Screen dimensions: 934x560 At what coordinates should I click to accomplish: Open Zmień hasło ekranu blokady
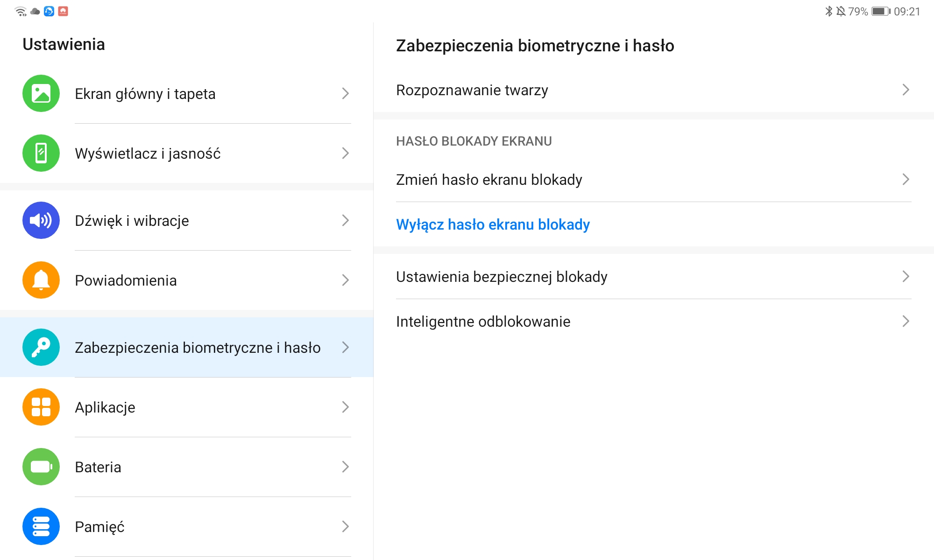click(654, 180)
